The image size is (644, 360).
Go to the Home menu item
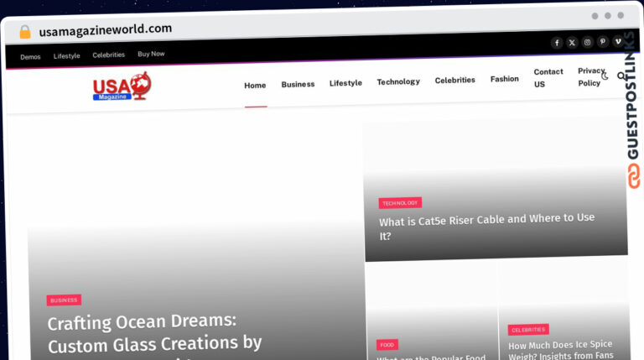pyautogui.click(x=255, y=86)
